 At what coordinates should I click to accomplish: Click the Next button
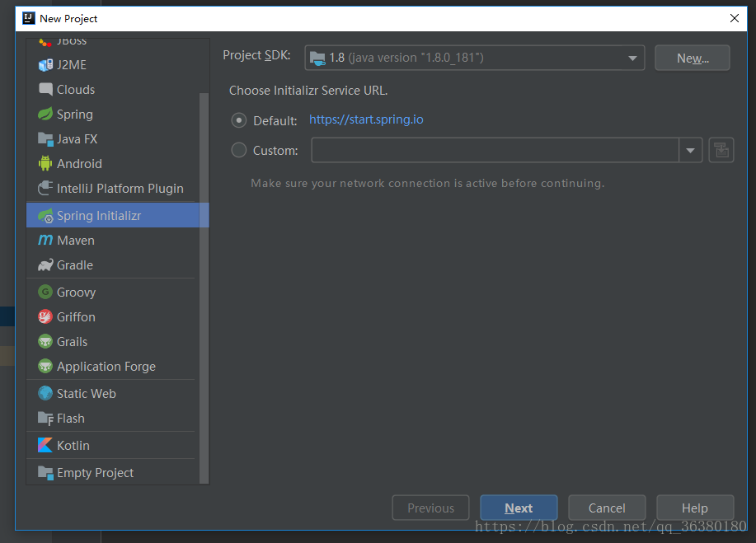coord(519,508)
